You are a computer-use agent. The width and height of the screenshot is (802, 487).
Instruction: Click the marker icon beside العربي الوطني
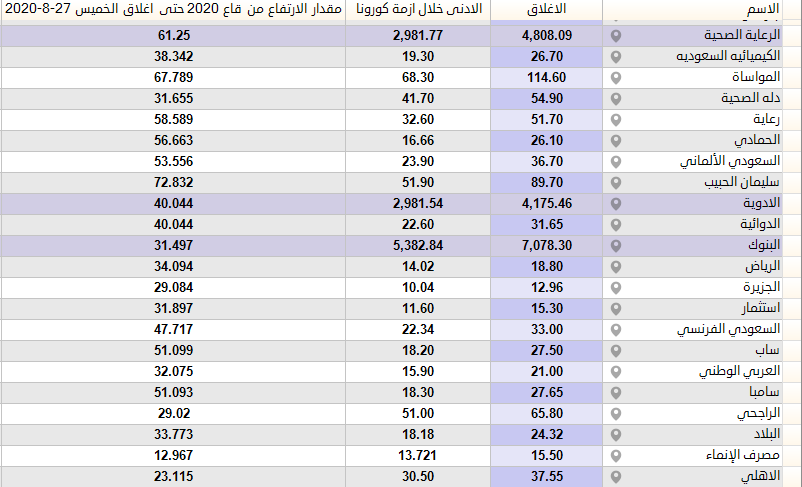click(616, 371)
